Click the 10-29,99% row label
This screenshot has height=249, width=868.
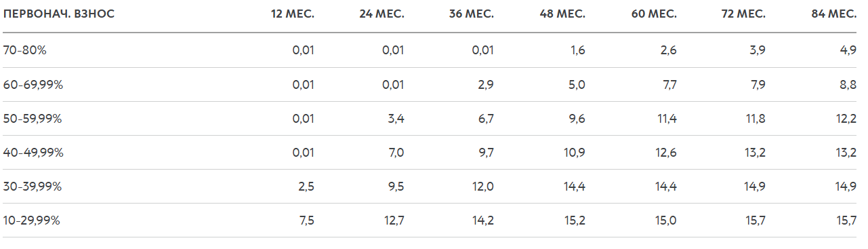[32, 221]
